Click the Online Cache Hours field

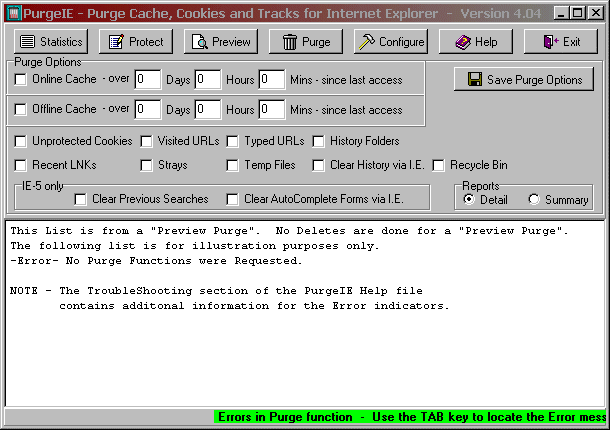208,79
